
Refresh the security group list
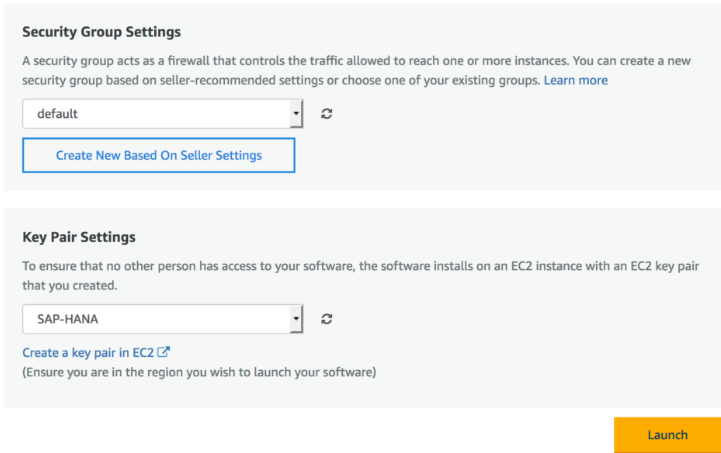coord(326,114)
